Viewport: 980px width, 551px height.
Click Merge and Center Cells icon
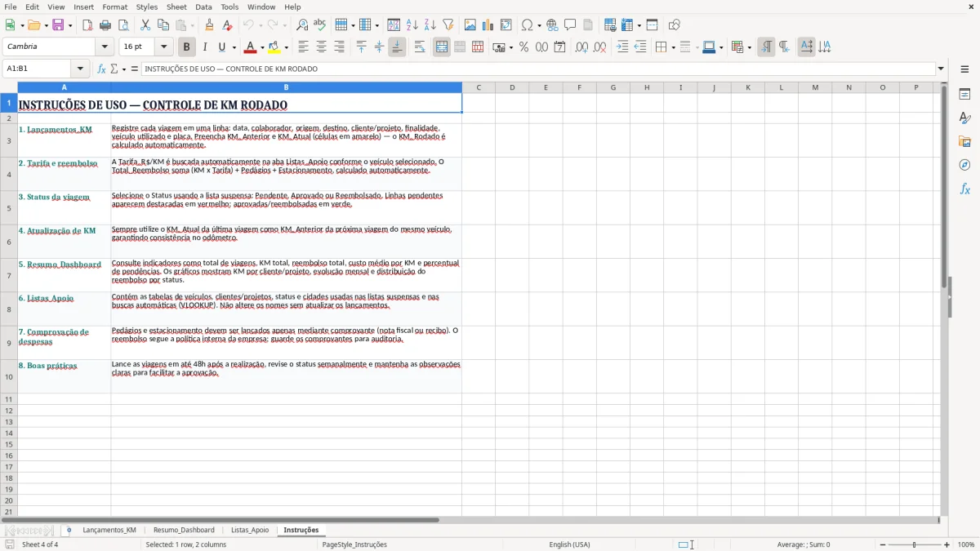[x=442, y=47]
